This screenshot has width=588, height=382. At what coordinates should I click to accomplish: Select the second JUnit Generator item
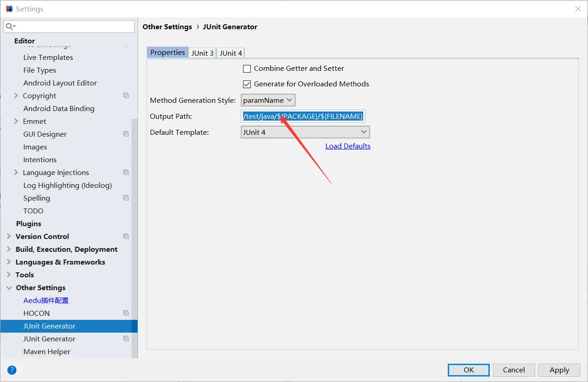tap(49, 339)
